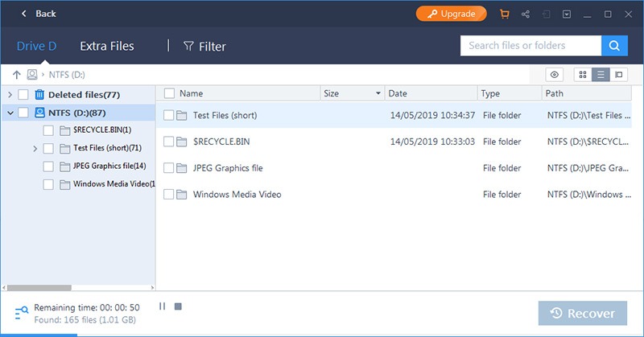Pause the scan
The image size is (644, 337).
(163, 306)
